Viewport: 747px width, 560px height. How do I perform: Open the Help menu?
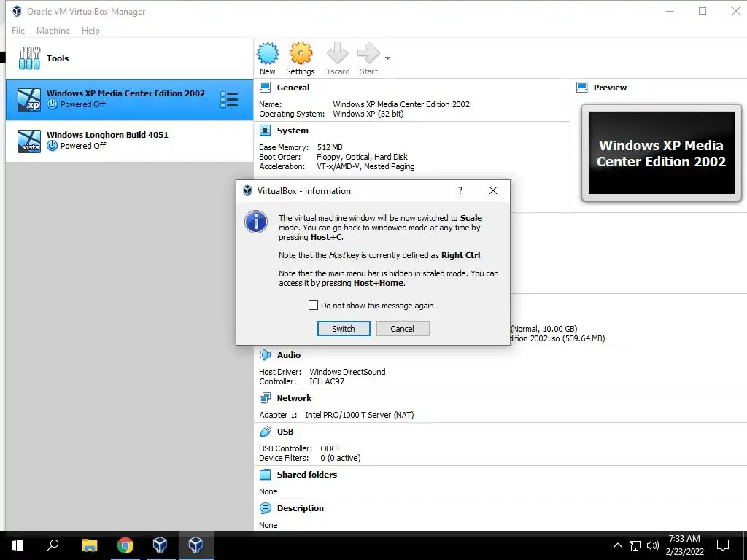coord(90,31)
